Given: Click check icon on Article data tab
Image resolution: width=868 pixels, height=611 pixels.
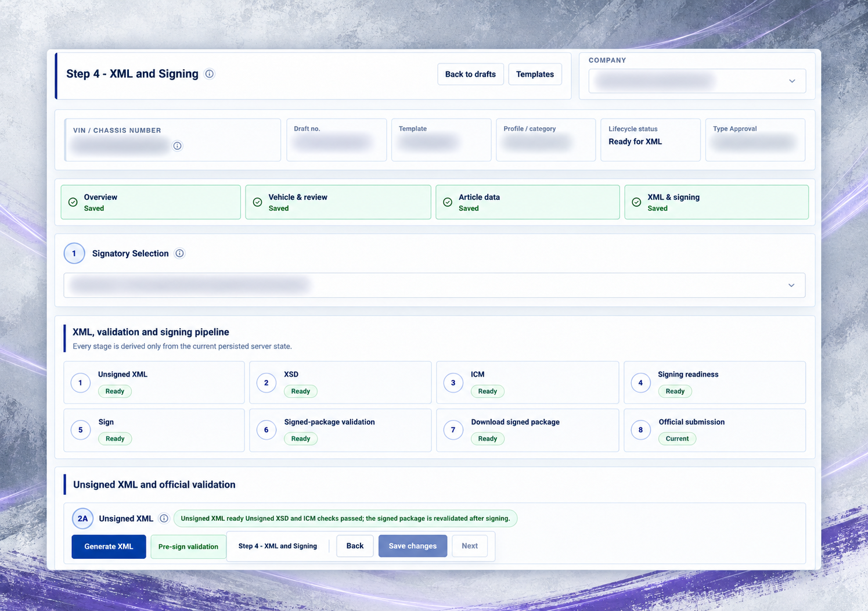Looking at the screenshot, I should pyautogui.click(x=448, y=202).
